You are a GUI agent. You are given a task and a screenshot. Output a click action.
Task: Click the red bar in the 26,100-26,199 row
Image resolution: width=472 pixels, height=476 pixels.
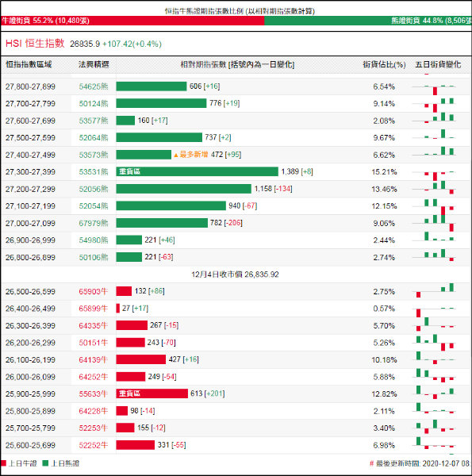click(x=141, y=359)
